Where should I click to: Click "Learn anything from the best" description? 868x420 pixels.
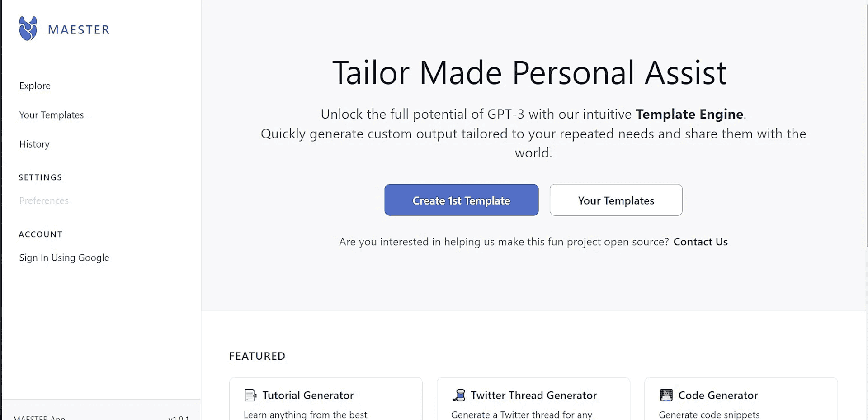pos(305,415)
